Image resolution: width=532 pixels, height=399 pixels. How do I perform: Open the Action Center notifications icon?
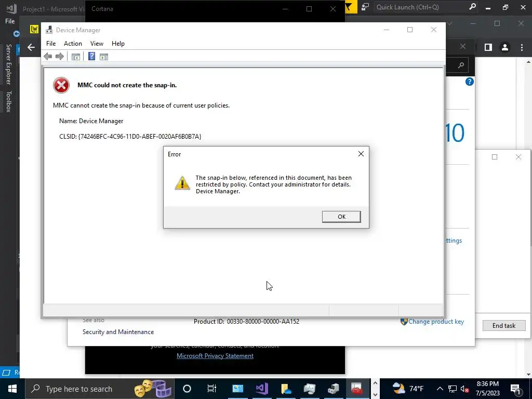[516, 389]
